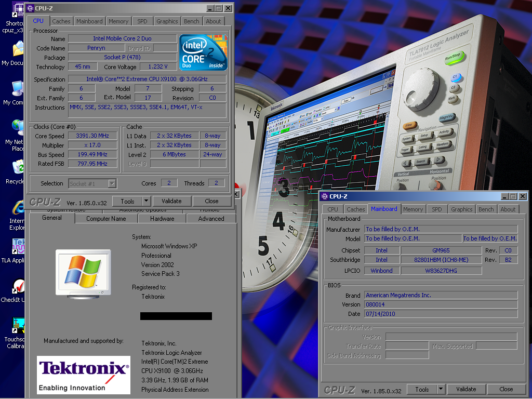Launch the CheckIt Utility desktop shortcut
The width and height of the screenshot is (532, 399).
tap(18, 286)
